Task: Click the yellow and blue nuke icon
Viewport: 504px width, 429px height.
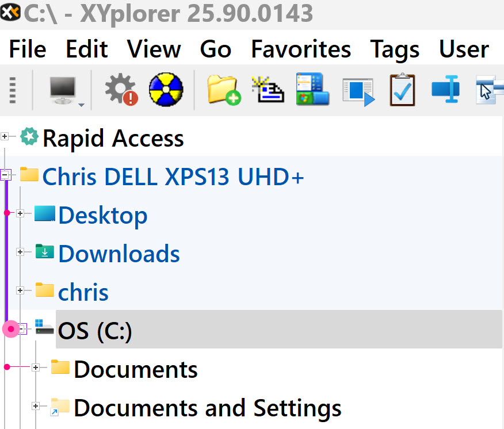Action: [166, 90]
